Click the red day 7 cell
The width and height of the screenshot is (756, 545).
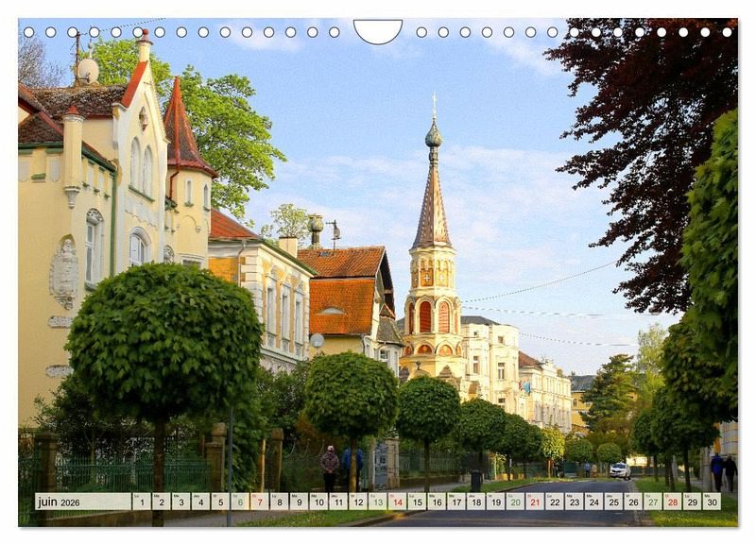click(x=260, y=502)
